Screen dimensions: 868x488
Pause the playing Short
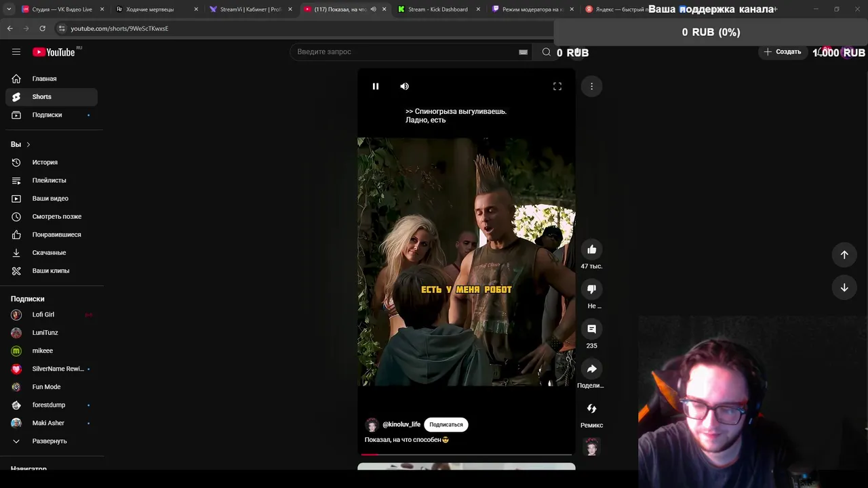coord(375,86)
